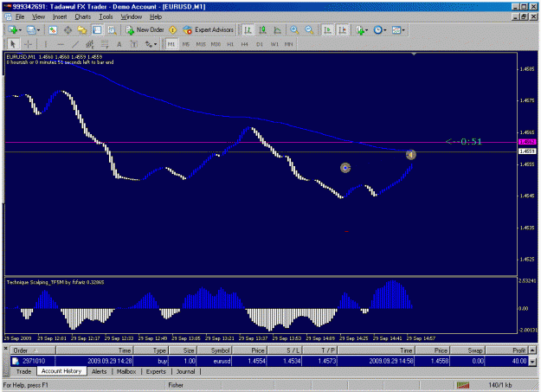Open the File menu

[x=20, y=17]
